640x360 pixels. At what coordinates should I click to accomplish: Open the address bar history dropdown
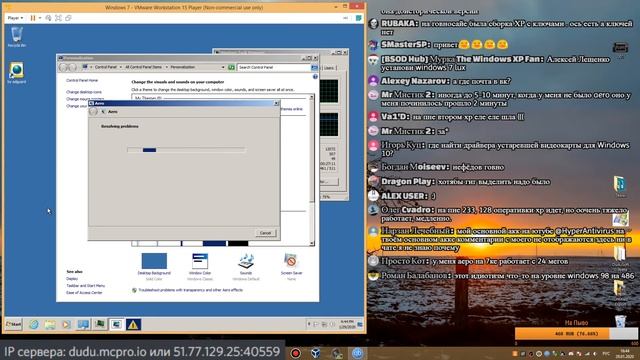pyautogui.click(x=223, y=67)
